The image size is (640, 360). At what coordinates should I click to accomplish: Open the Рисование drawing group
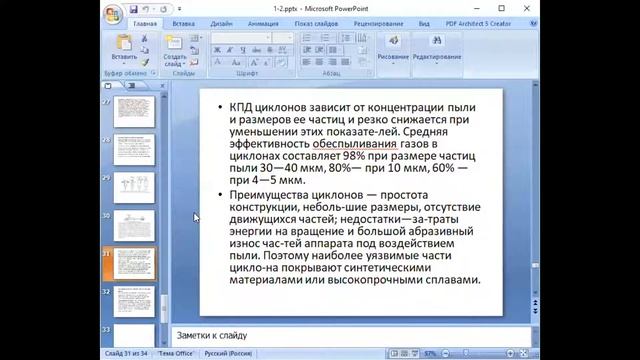coord(393,49)
